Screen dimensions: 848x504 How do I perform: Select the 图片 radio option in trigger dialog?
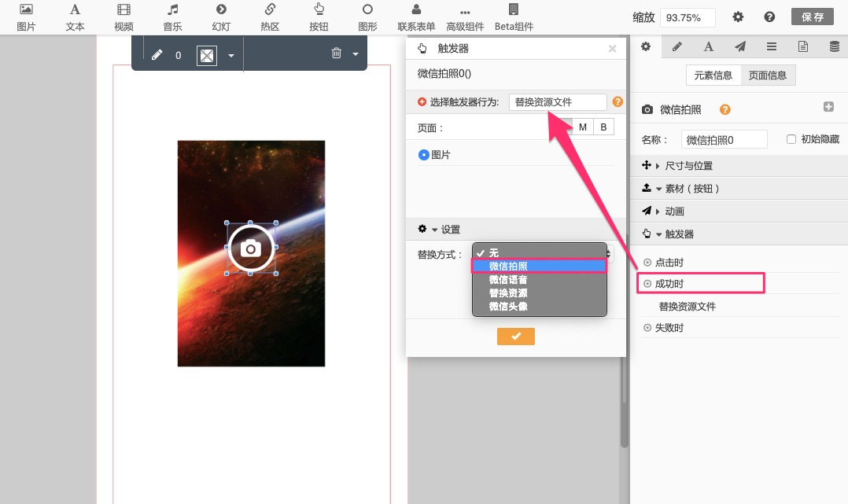(x=423, y=156)
